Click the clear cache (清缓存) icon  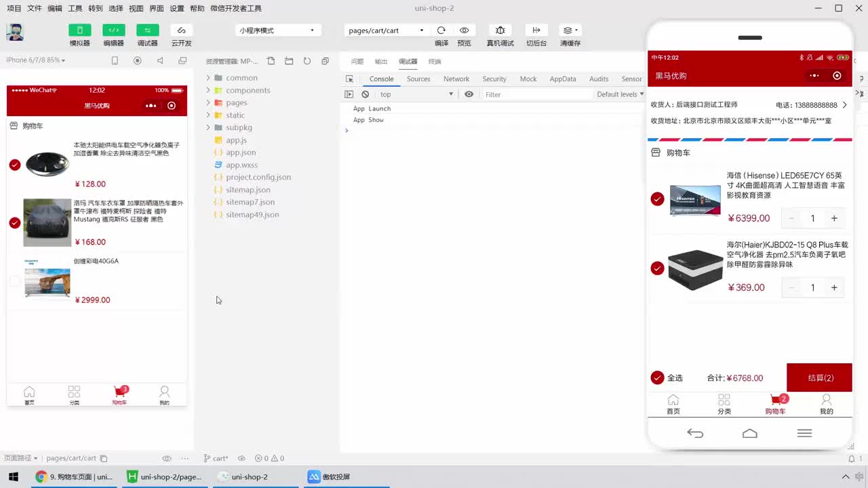[x=570, y=30]
